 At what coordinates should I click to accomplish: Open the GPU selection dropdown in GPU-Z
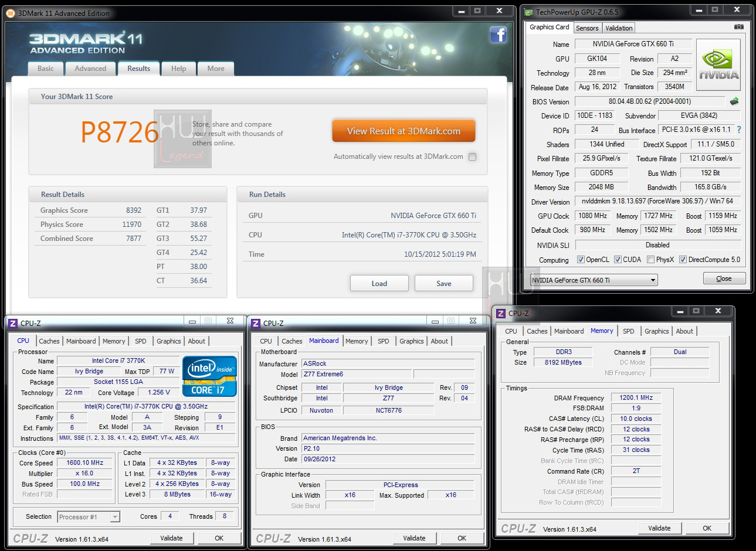(x=594, y=280)
